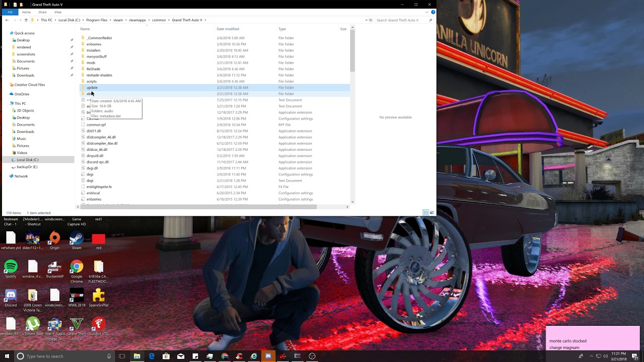The height and width of the screenshot is (362, 644).
Task: Select the ReShade folder
Action: pyautogui.click(x=93, y=69)
